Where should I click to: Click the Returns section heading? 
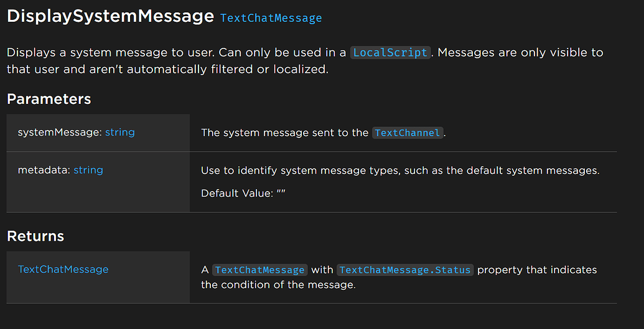(35, 236)
